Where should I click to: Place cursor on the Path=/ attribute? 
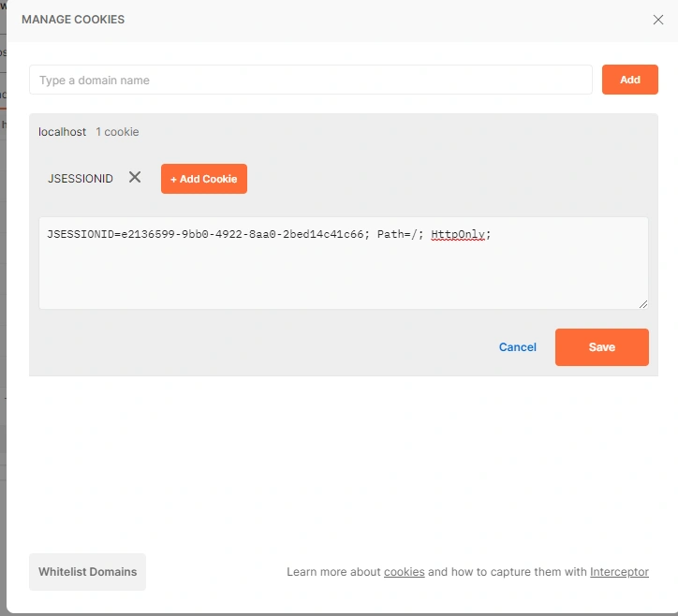point(400,234)
